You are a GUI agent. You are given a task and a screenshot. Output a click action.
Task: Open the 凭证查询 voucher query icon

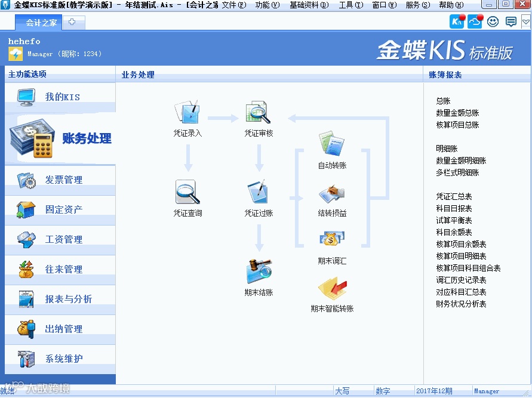click(187, 192)
